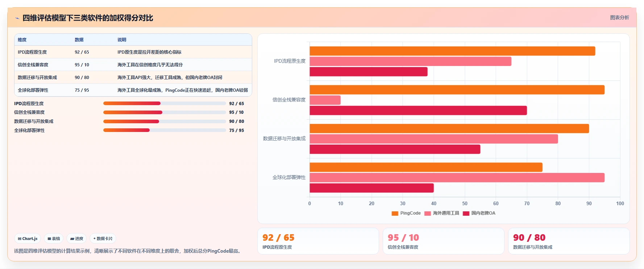Click the pink bar for 数据迁移与开放集成
644x269 pixels.
[x=434, y=139]
